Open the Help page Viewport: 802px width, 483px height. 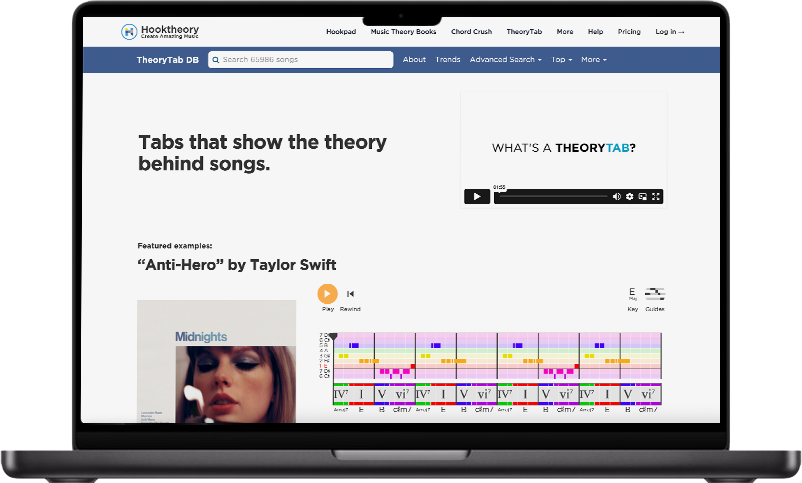pos(595,32)
